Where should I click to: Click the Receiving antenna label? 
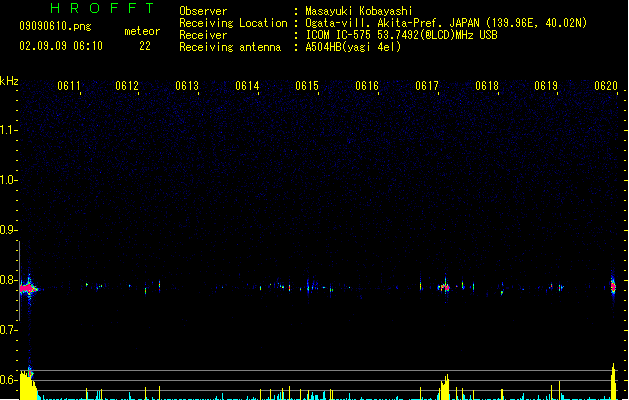tap(230, 47)
